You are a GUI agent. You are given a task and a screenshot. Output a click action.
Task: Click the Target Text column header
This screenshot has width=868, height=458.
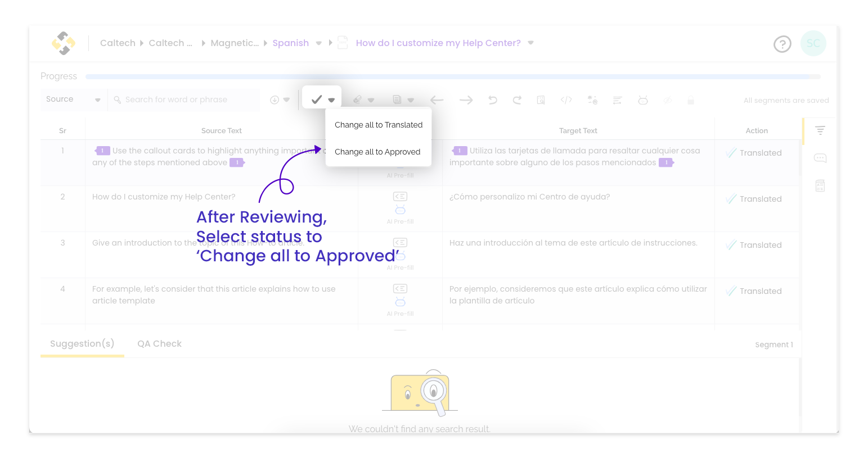pyautogui.click(x=578, y=130)
